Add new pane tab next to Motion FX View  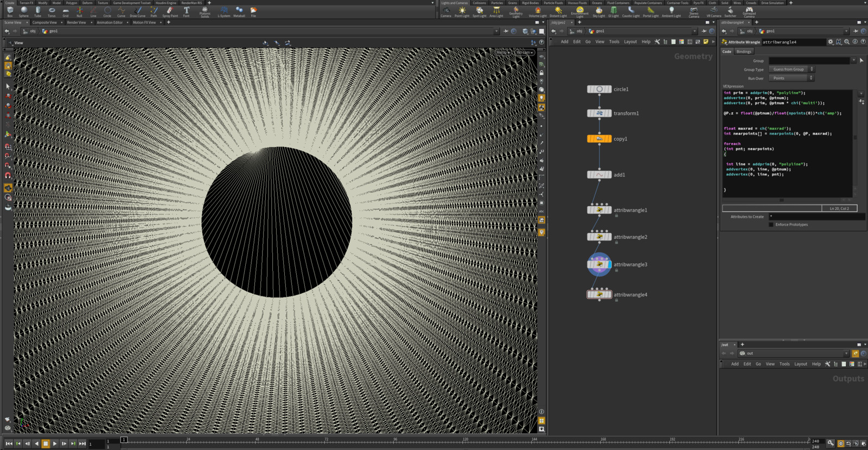[169, 22]
